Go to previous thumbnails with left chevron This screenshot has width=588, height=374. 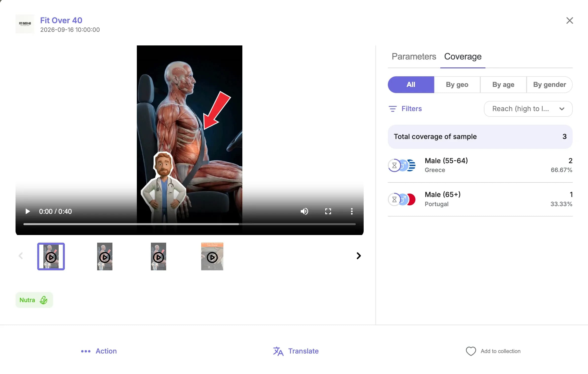[21, 256]
